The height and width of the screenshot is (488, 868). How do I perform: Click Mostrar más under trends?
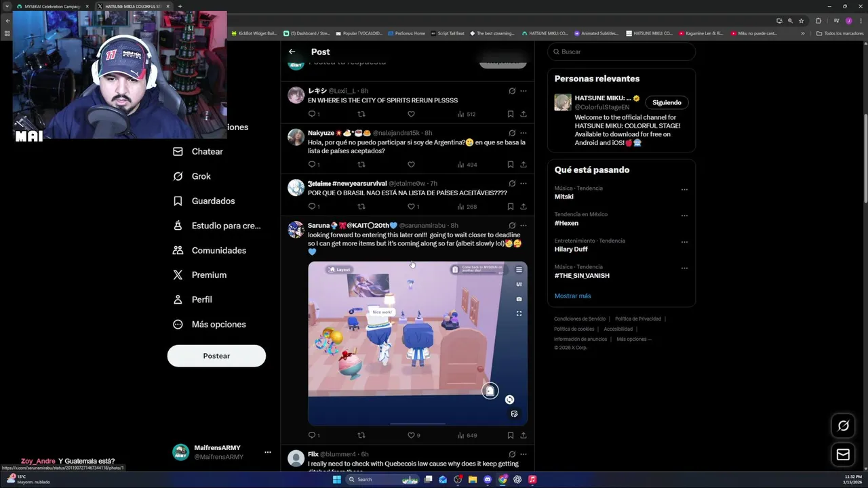[x=572, y=296]
